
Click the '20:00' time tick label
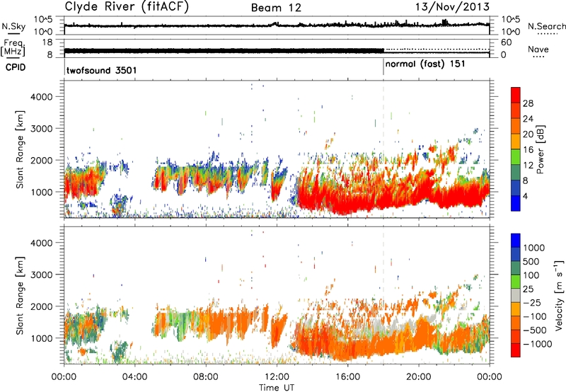418,377
